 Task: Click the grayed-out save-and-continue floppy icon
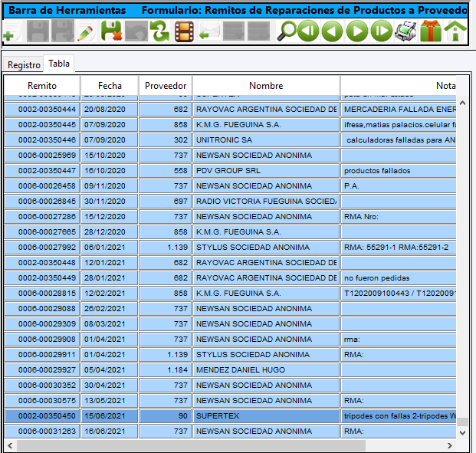pos(63,31)
